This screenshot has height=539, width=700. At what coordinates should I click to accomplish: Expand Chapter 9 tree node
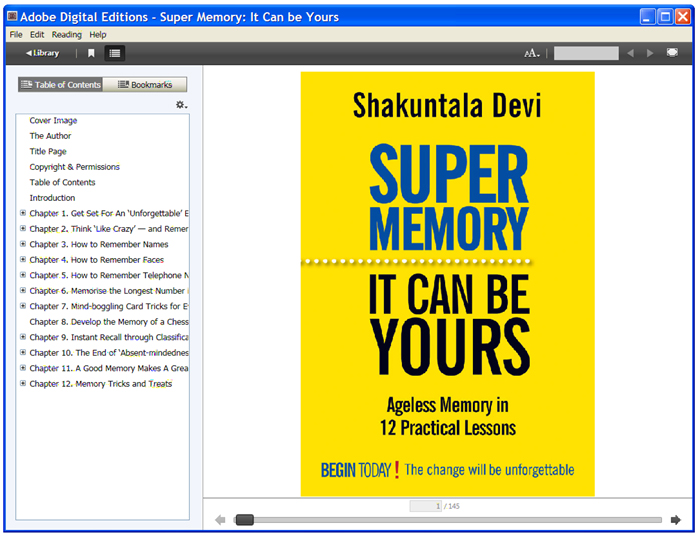coord(23,337)
